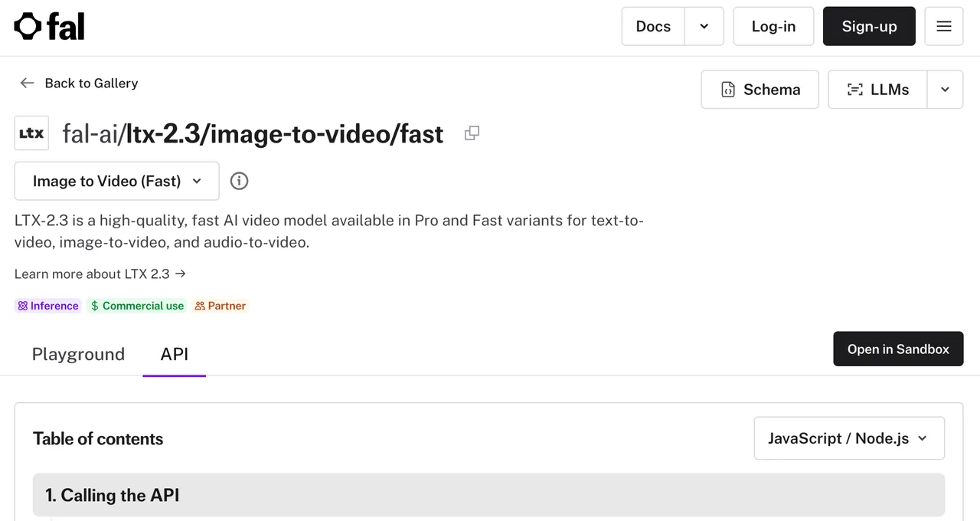
Task: Follow the Learn more about LTX 2.3 link
Action: [100, 274]
